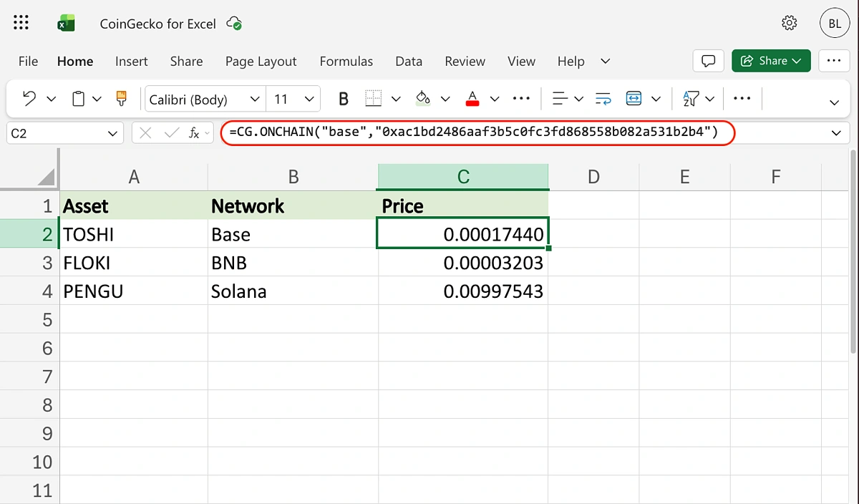This screenshot has height=504, width=859.
Task: Open the Help tab
Action: [x=571, y=62]
